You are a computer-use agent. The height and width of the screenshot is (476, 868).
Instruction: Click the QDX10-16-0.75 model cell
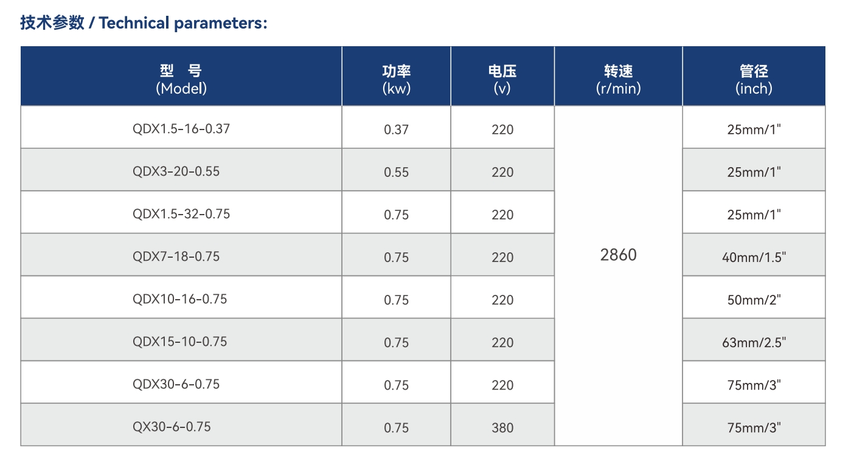[179, 299]
